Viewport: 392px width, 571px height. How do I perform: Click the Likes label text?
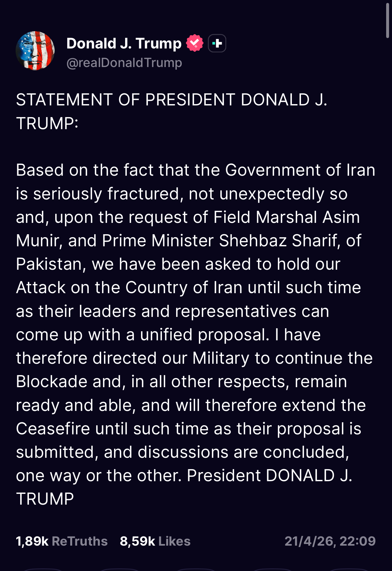click(x=174, y=541)
